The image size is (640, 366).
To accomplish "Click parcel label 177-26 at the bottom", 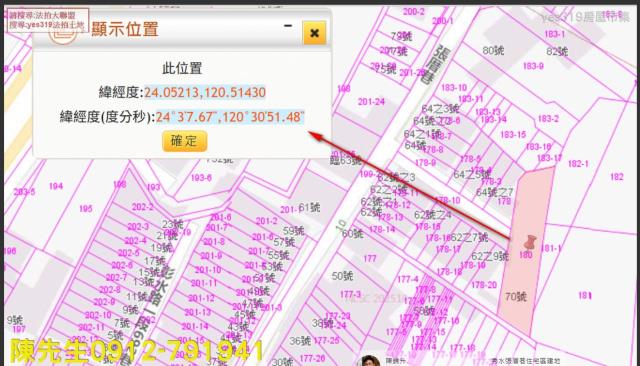I will [x=312, y=358].
